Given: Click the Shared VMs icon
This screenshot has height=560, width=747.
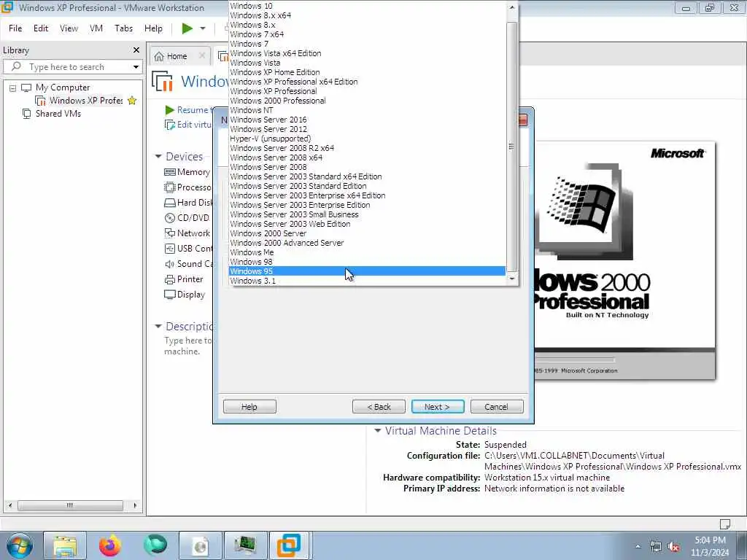Looking at the screenshot, I should point(27,114).
